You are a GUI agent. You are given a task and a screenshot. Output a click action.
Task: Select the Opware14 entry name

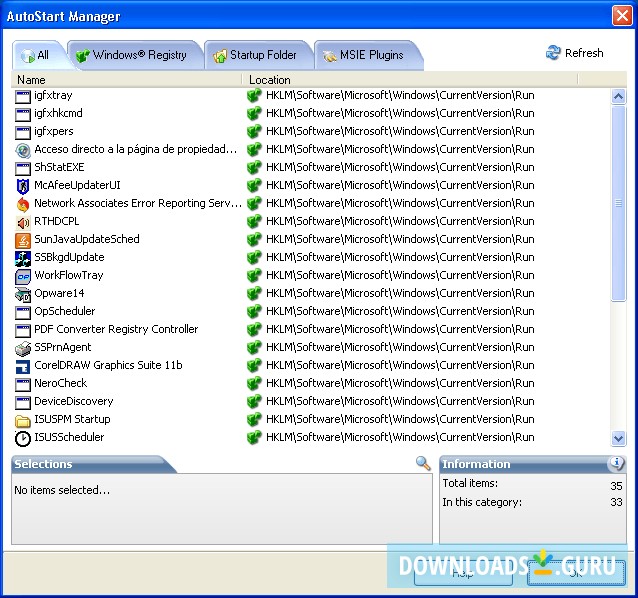tap(59, 293)
